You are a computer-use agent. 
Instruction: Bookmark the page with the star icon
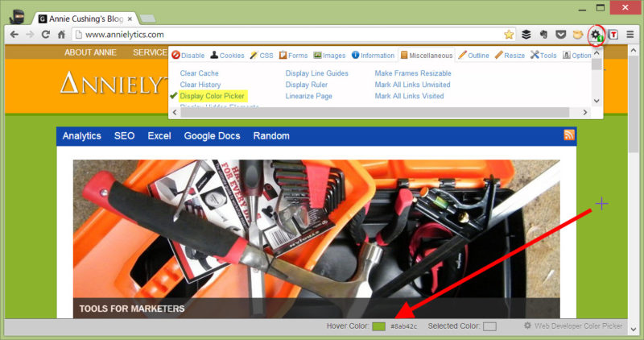[509, 35]
